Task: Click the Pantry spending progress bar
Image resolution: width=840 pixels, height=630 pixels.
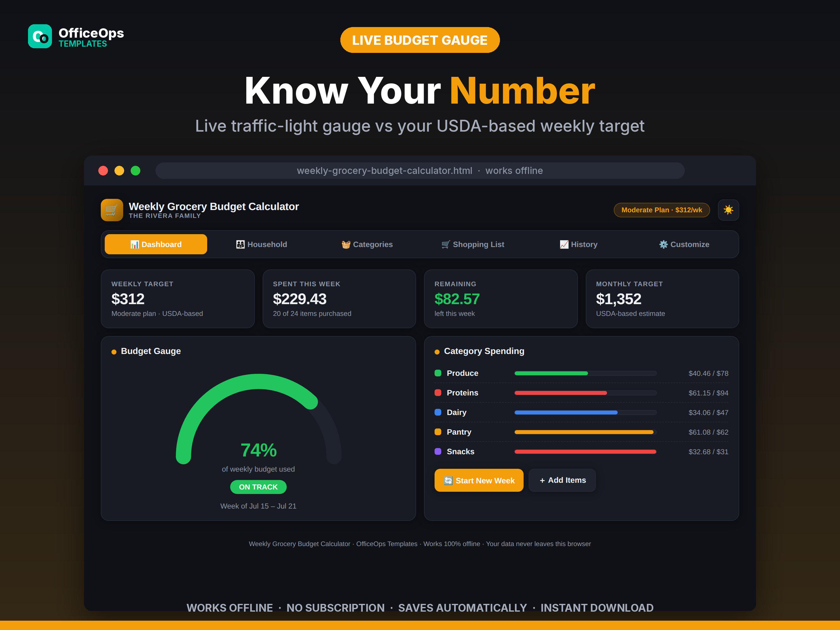Action: tap(585, 432)
